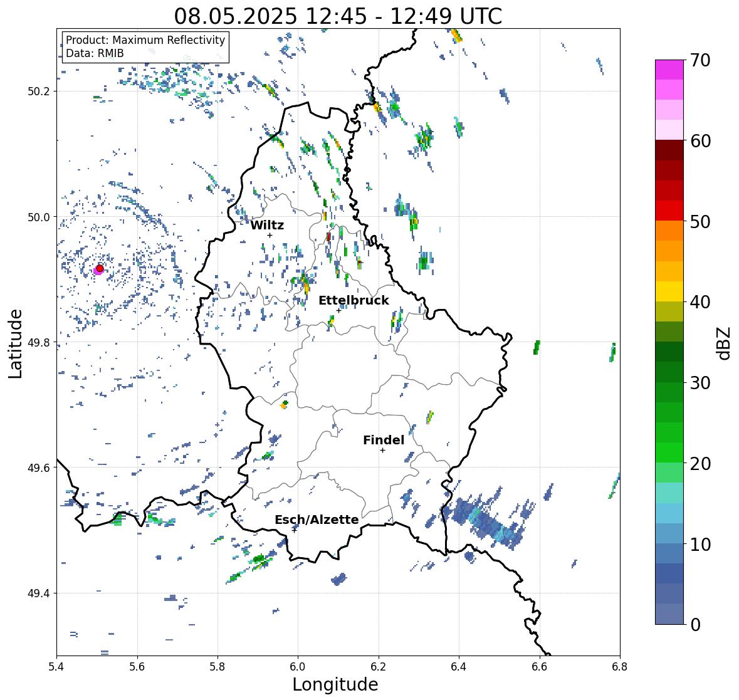Click the Latitude axis label
The image size is (739, 700).
15,343
